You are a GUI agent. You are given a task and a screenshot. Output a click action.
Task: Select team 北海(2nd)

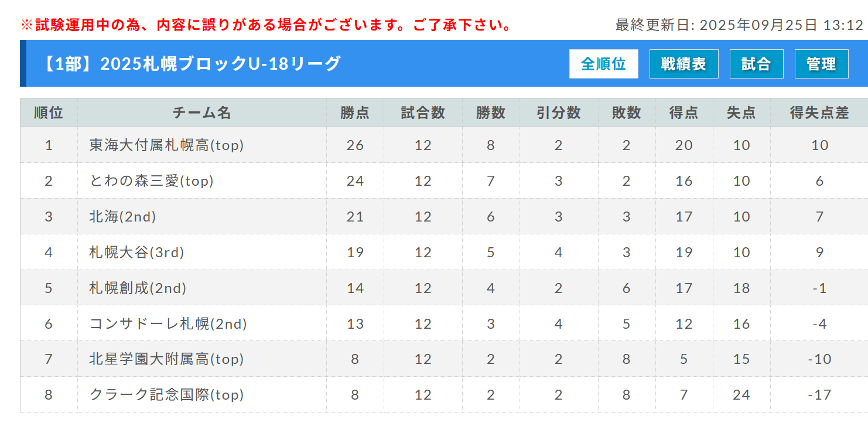point(122,217)
